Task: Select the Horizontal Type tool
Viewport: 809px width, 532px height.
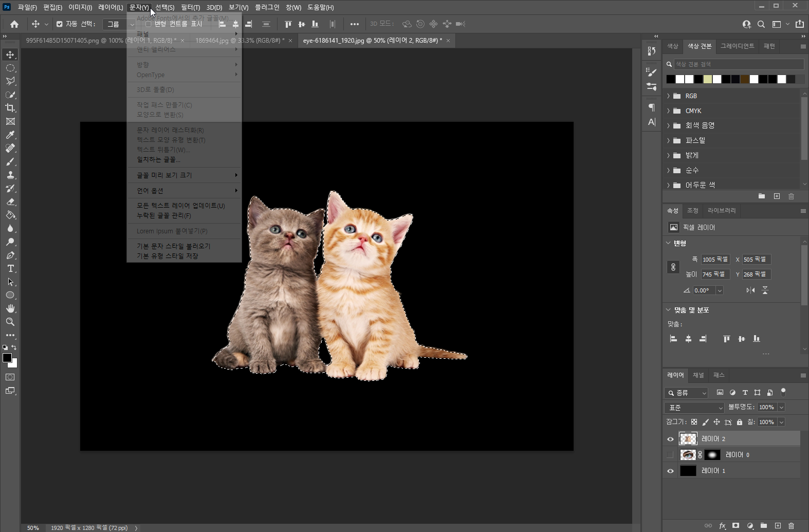Action: 10,268
